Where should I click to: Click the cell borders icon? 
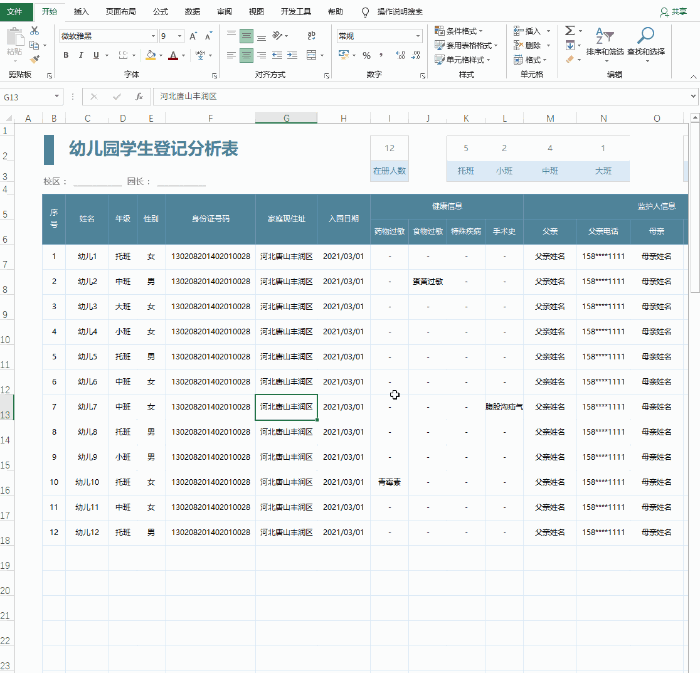123,55
